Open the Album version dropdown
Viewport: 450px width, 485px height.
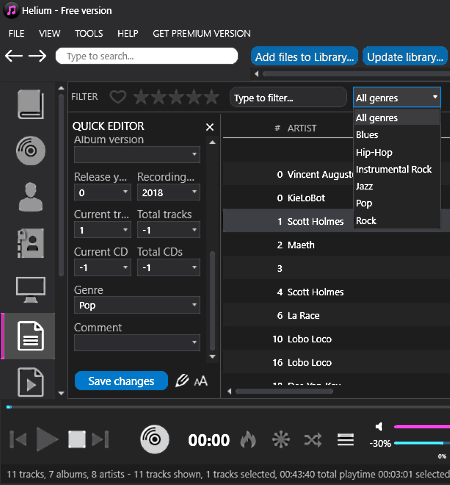(137, 155)
